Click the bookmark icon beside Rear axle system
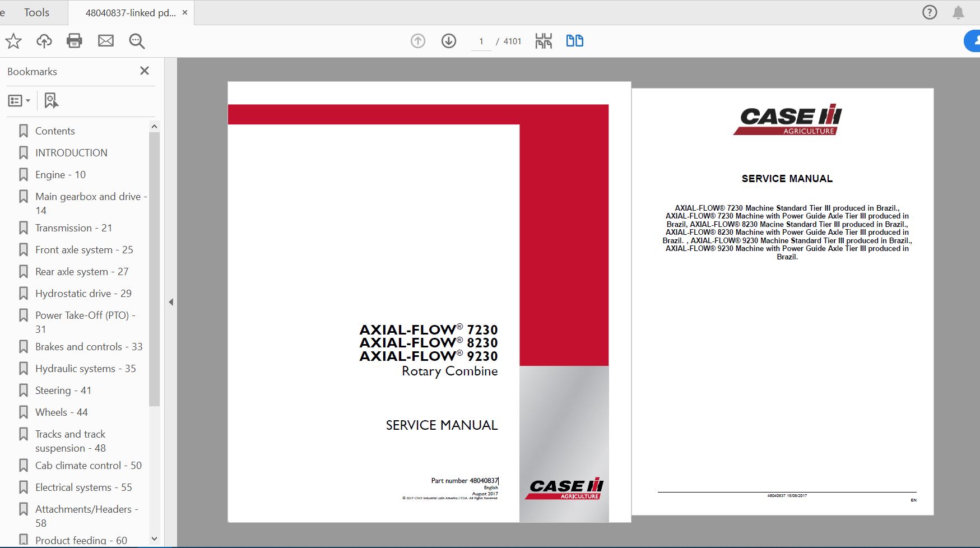Screen dimensions: 980x548 24,272
